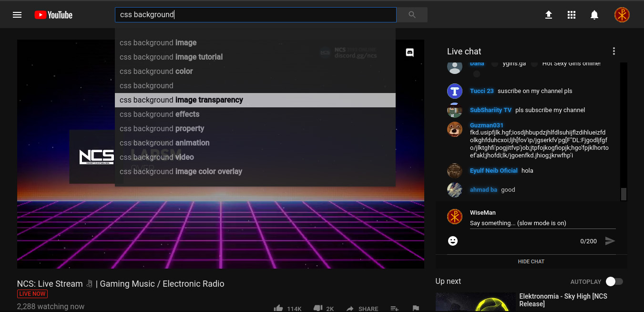
Task: Open the hamburger guide menu
Action: point(17,15)
